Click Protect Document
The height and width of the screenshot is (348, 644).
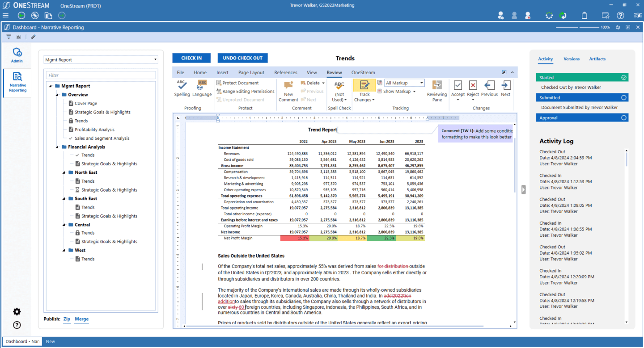pyautogui.click(x=237, y=83)
